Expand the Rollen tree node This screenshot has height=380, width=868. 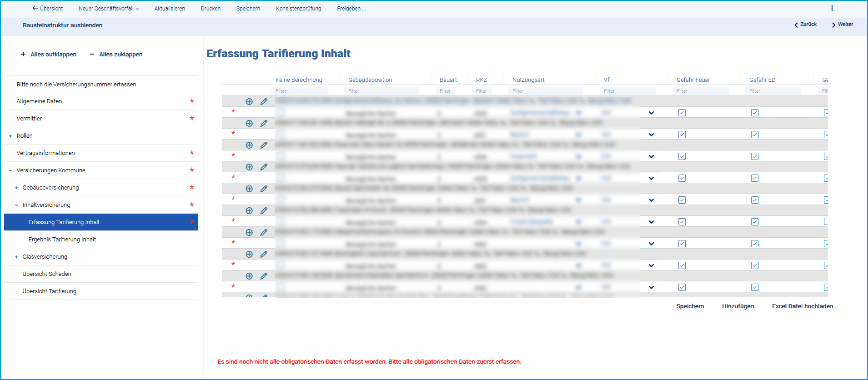click(x=10, y=136)
